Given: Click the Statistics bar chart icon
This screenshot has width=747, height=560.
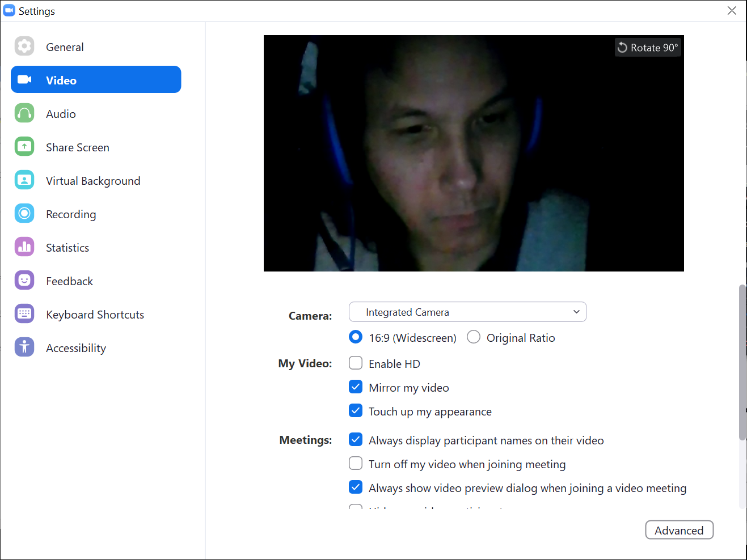Looking at the screenshot, I should click(24, 247).
